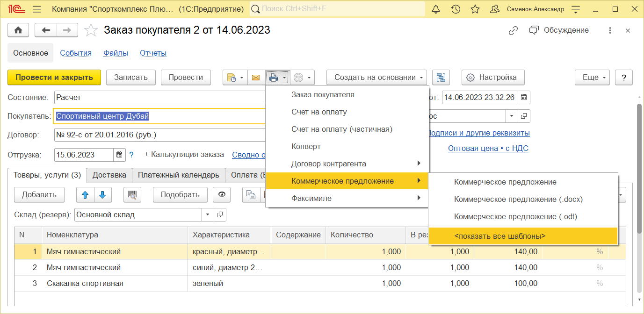Open the document structure hierarchy icon
Viewport: 644px width, 314px height.
(441, 78)
